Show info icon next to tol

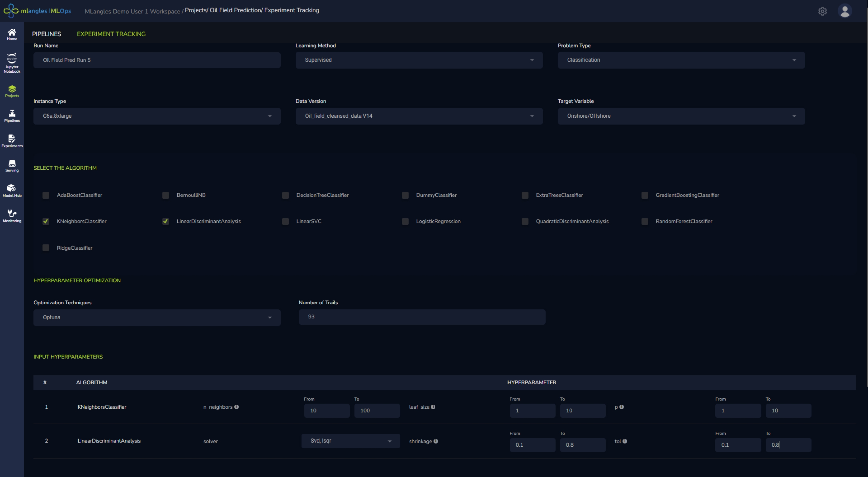coord(624,441)
